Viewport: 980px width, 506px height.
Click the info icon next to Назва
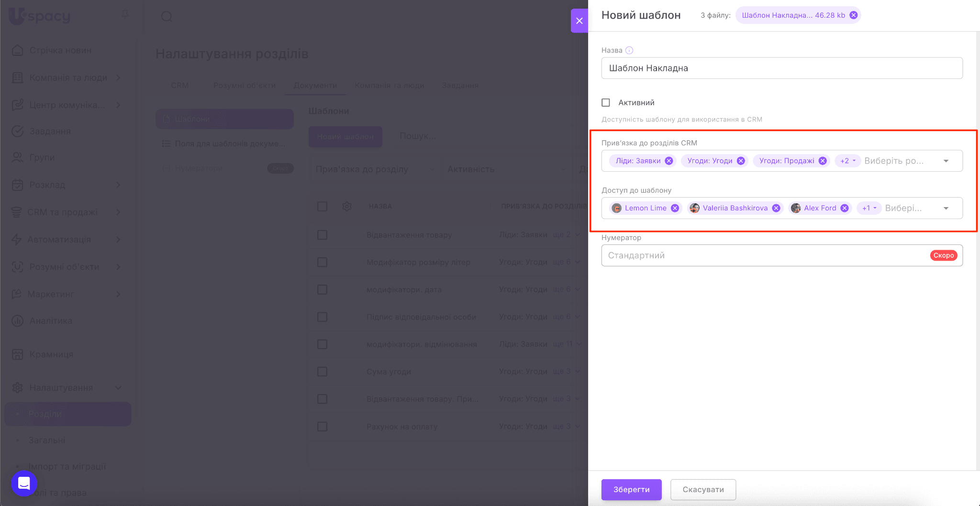tap(629, 50)
